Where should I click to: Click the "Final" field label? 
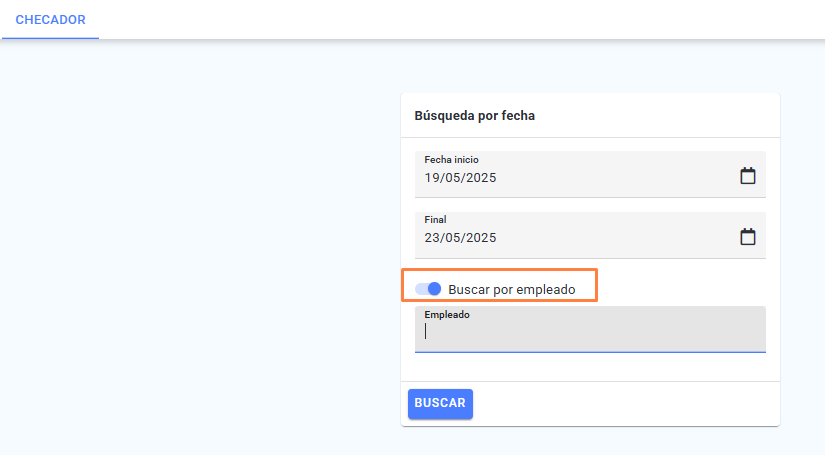click(435, 219)
